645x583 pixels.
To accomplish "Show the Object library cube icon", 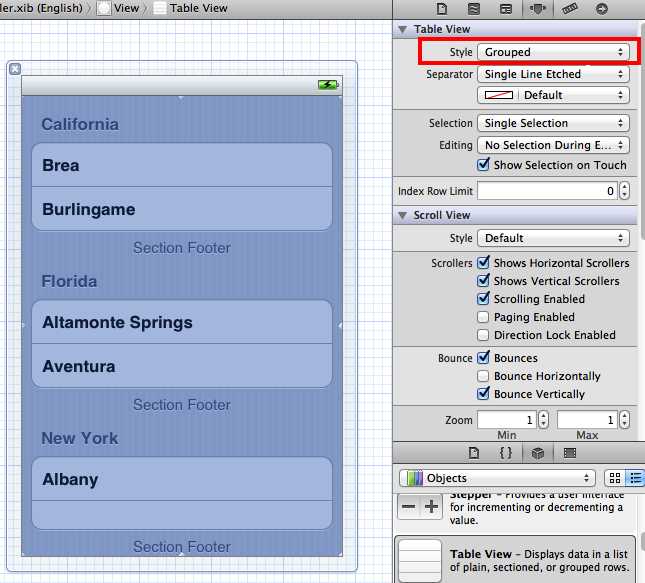I will [x=538, y=453].
